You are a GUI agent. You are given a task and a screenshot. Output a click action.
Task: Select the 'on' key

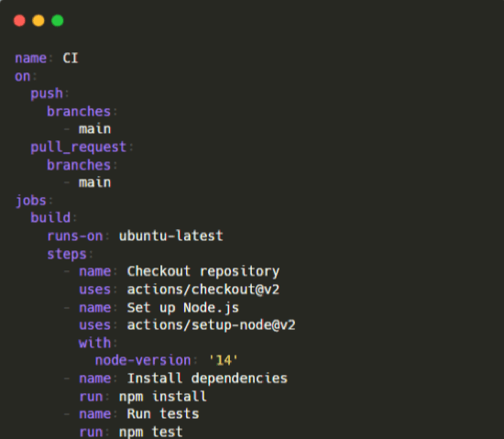point(23,76)
